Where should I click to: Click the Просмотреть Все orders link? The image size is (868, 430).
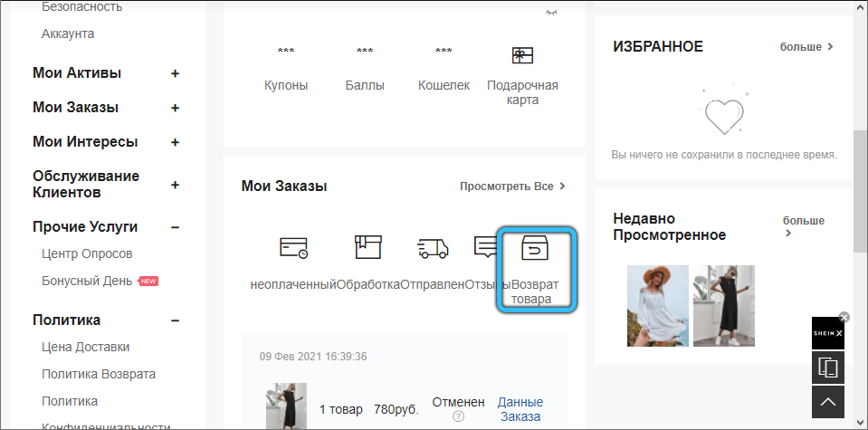[512, 186]
